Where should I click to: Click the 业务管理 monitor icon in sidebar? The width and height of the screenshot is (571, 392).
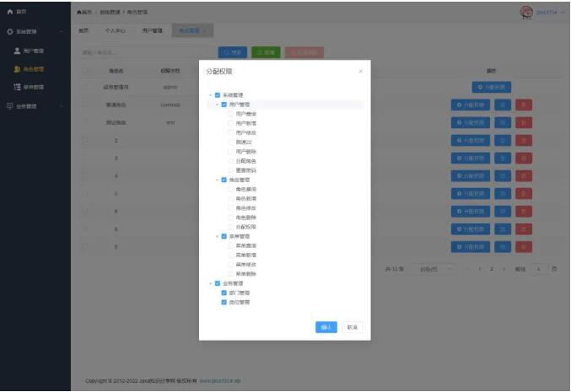(9, 105)
